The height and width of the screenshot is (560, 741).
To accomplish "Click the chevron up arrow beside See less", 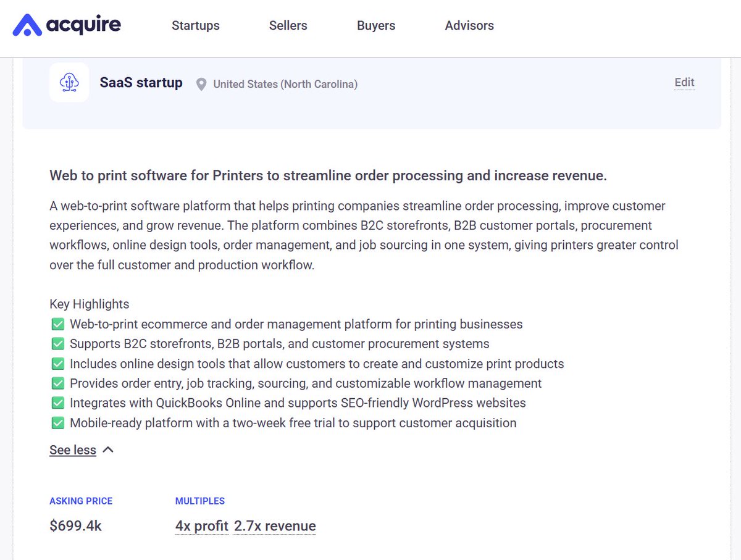I will pos(108,449).
